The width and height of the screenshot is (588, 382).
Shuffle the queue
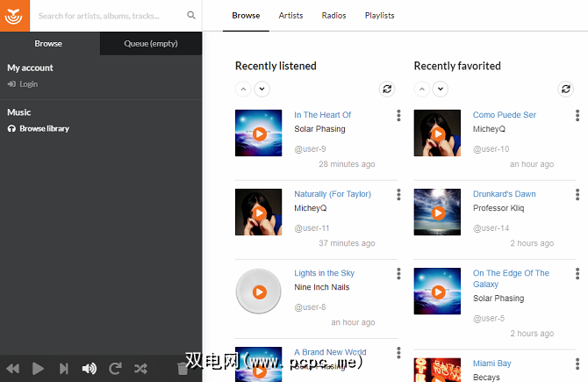pos(140,369)
